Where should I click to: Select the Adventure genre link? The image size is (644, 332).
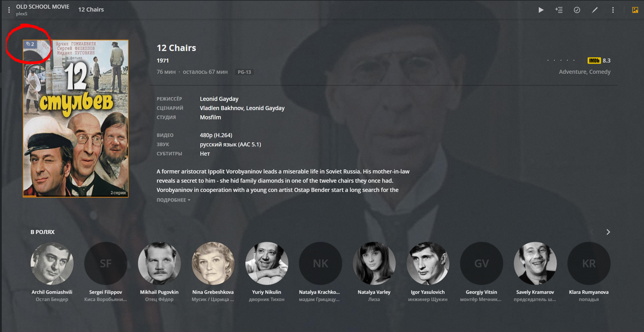coord(573,72)
